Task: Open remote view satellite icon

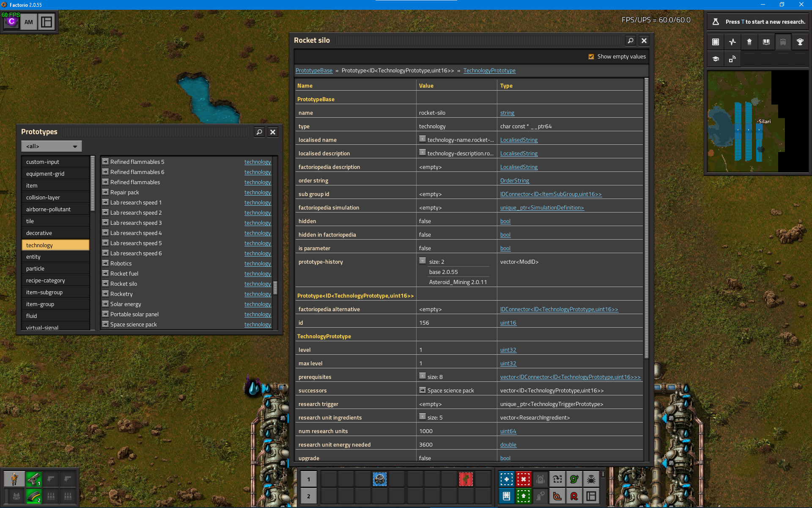Action: tap(732, 59)
